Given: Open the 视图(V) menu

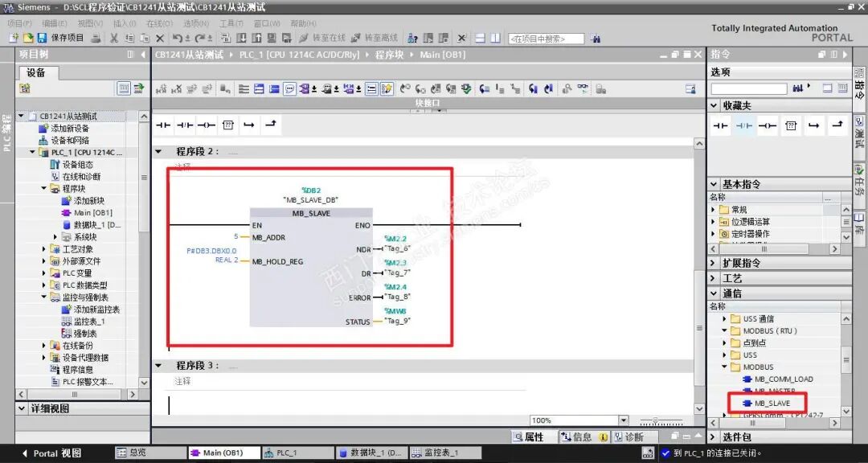Looking at the screenshot, I should pyautogui.click(x=90, y=23).
